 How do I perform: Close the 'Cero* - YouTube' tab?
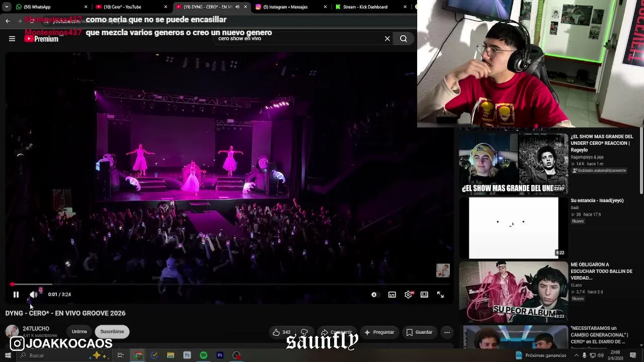(x=166, y=7)
